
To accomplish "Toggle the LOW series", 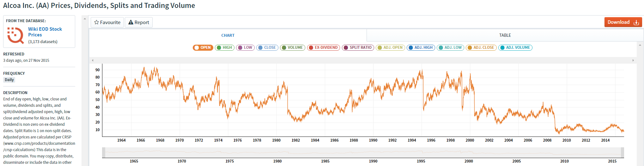I will (x=245, y=48).
